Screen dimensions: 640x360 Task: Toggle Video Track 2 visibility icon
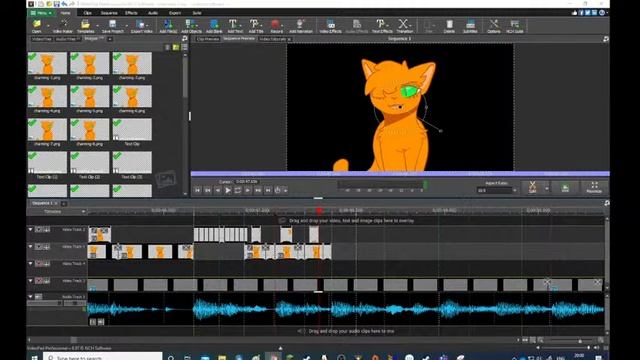(x=38, y=230)
